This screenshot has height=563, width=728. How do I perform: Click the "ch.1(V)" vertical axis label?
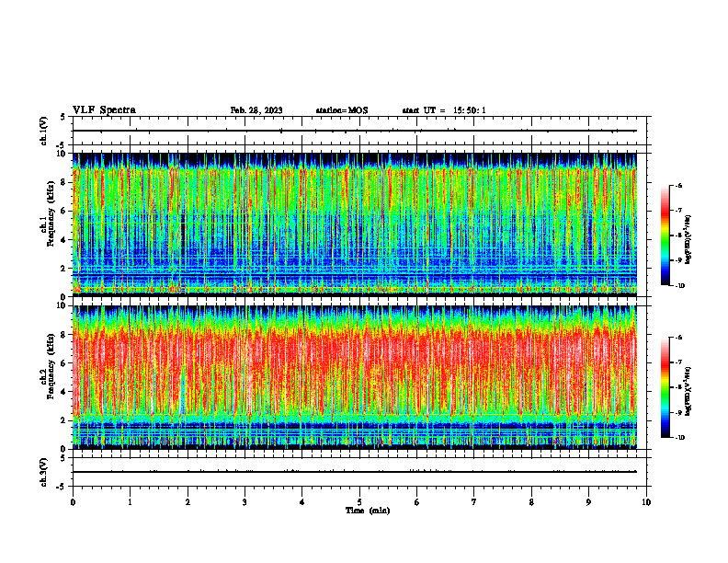(44, 131)
